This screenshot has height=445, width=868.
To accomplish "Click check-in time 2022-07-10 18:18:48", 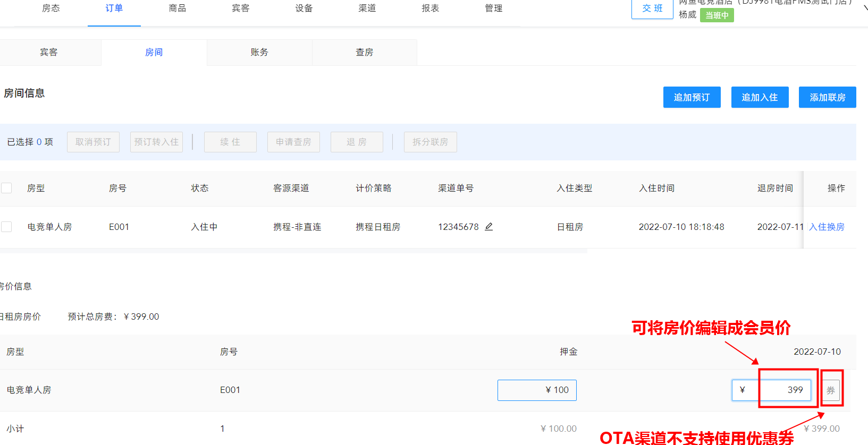I will (681, 227).
